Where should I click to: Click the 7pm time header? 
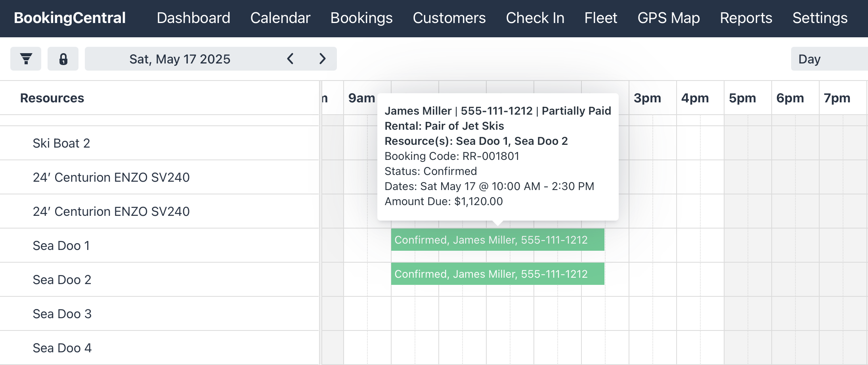pos(837,98)
